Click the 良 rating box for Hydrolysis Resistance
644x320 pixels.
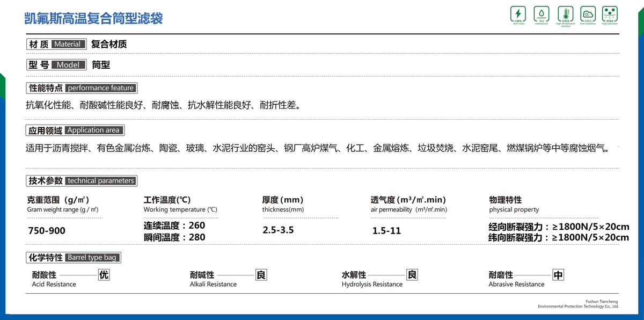point(412,275)
